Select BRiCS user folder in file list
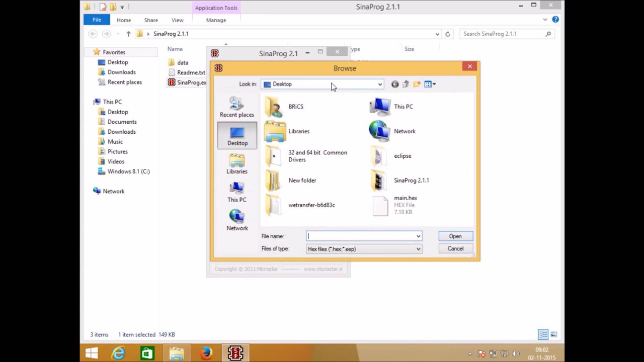 (284, 107)
